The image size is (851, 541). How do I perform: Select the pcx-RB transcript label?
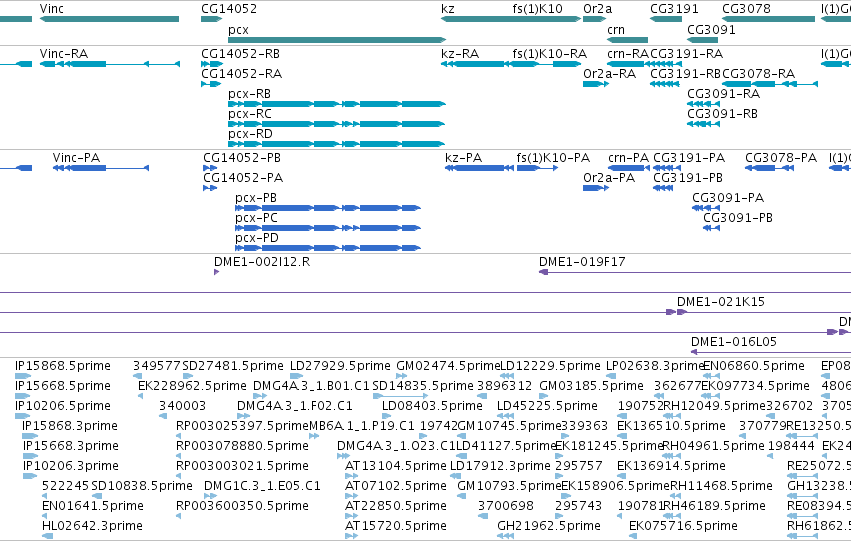point(249,94)
